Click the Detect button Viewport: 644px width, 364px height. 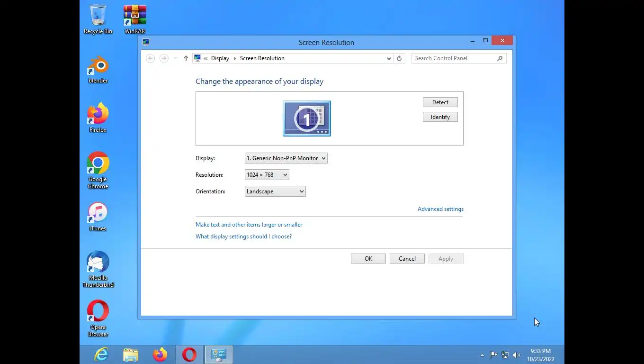tap(440, 102)
